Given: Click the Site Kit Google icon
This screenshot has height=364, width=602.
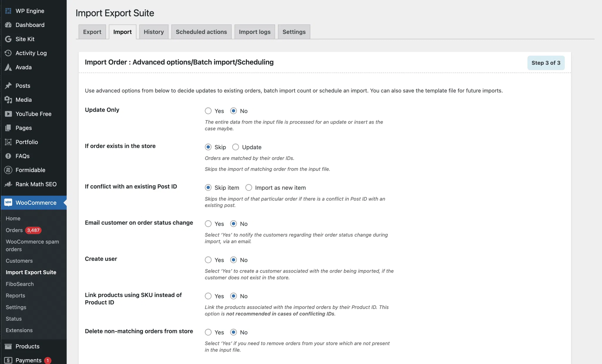Looking at the screenshot, I should pos(8,39).
